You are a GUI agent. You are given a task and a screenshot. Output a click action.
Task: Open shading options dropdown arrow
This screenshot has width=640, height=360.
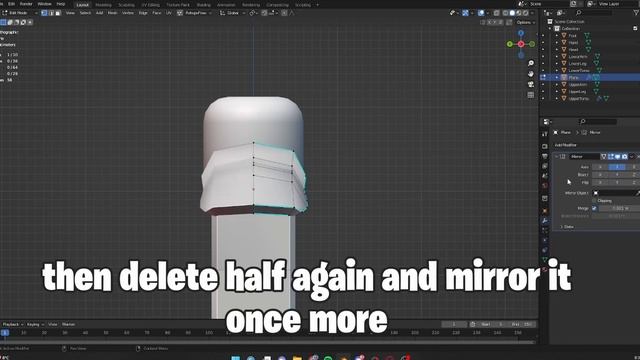click(532, 13)
